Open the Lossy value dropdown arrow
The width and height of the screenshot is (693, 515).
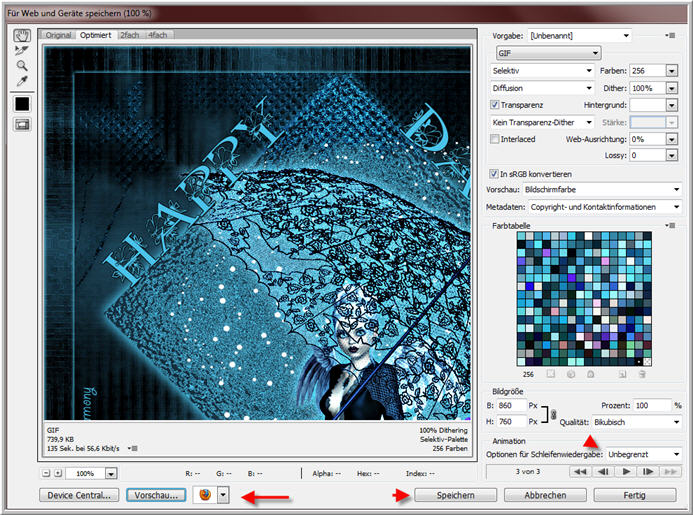point(672,155)
